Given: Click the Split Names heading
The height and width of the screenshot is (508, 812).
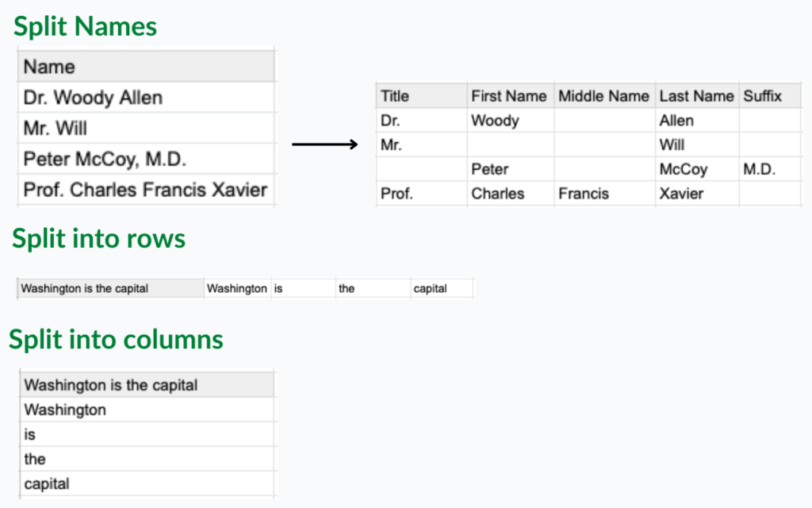Looking at the screenshot, I should pos(85,26).
